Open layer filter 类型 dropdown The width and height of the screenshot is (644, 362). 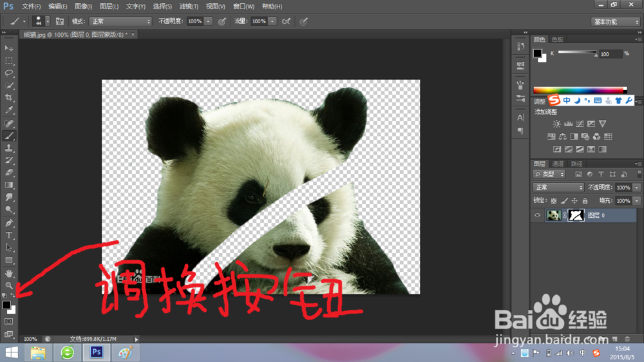tap(549, 174)
